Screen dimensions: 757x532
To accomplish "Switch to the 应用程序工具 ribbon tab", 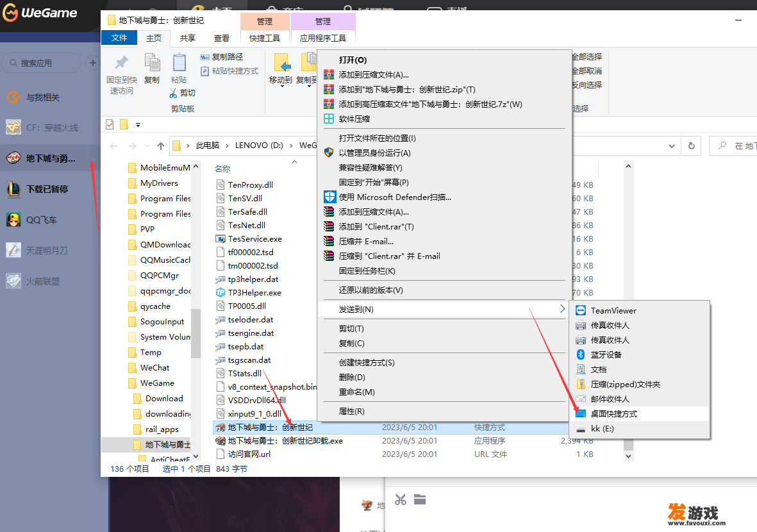I will coord(323,38).
